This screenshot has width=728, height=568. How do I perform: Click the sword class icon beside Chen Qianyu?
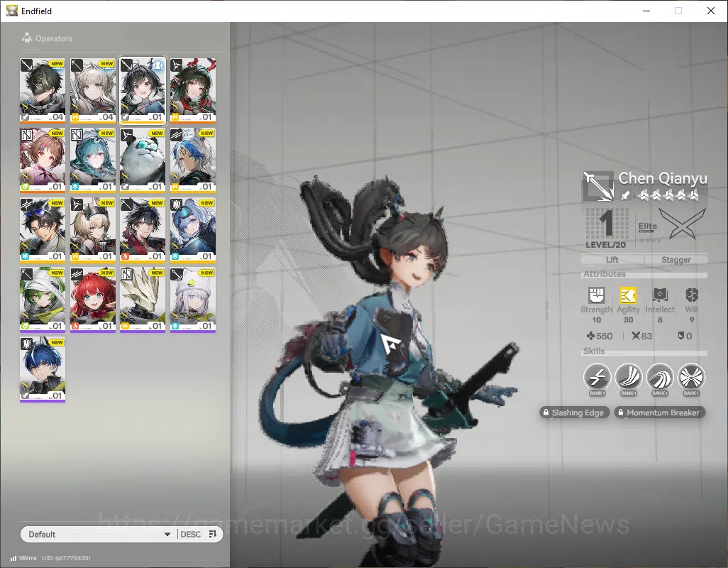point(598,186)
